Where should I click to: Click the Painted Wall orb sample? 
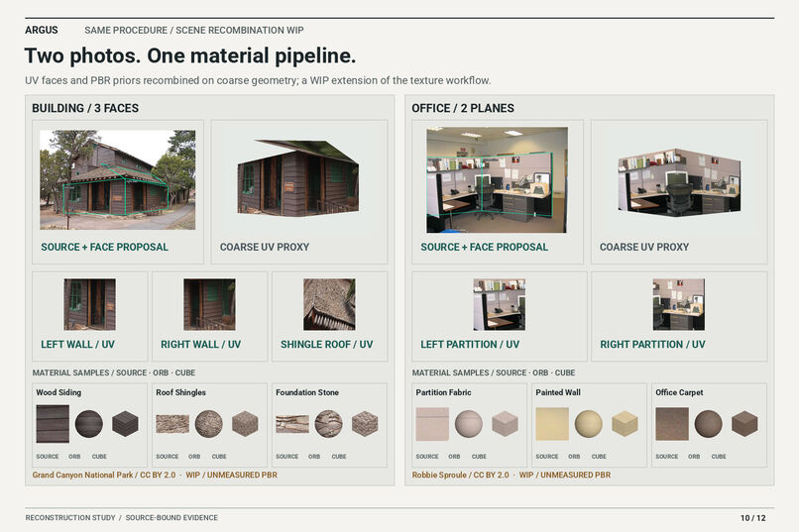point(589,424)
